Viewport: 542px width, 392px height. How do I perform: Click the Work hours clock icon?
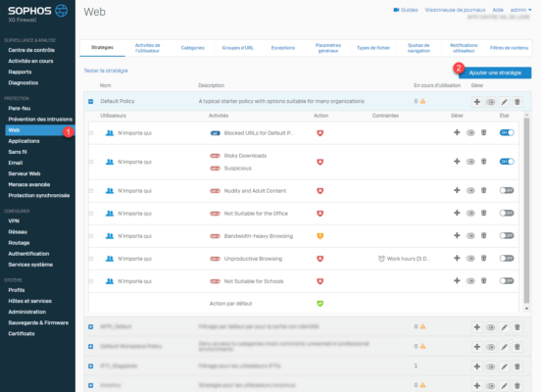[381, 259]
